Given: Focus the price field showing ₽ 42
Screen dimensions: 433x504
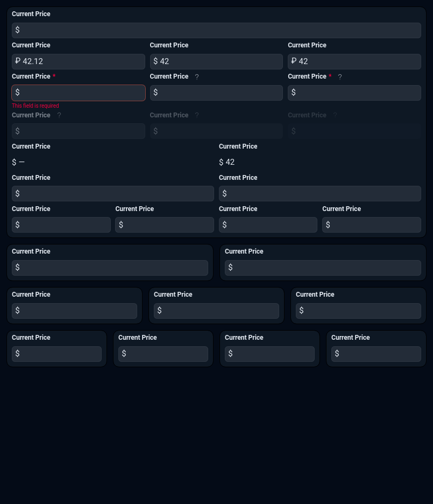Looking at the screenshot, I should click(x=354, y=61).
